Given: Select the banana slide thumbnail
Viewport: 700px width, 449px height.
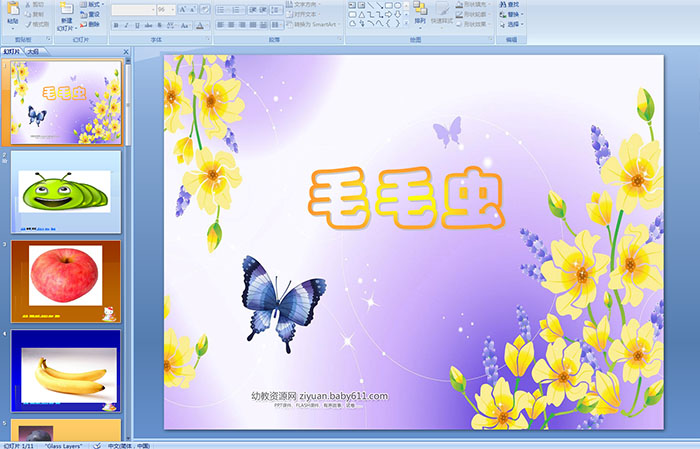Looking at the screenshot, I should 66,371.
